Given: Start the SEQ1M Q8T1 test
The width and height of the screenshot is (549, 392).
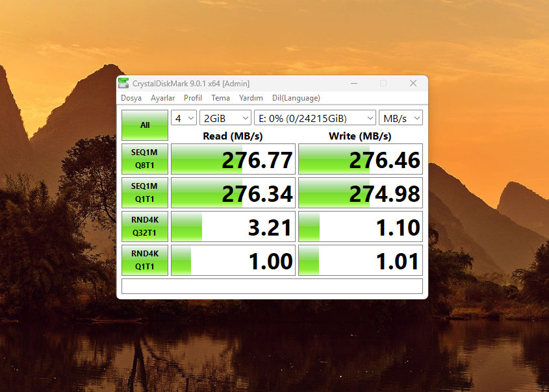Looking at the screenshot, I should 144,158.
